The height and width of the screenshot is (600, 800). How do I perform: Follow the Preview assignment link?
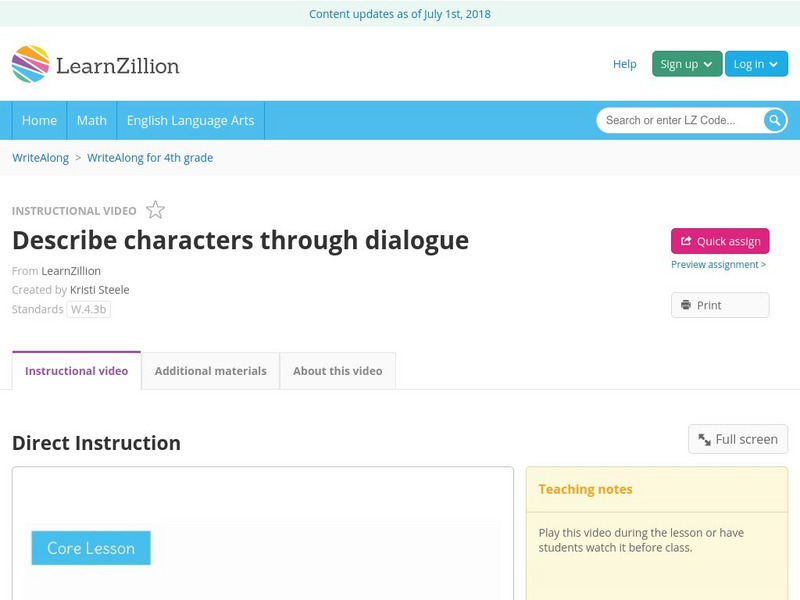coord(717,264)
